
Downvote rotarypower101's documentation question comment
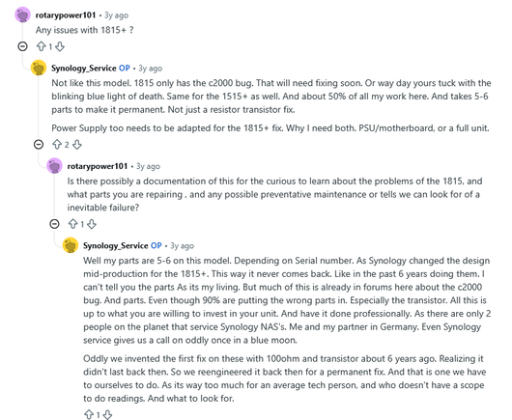(x=92, y=224)
